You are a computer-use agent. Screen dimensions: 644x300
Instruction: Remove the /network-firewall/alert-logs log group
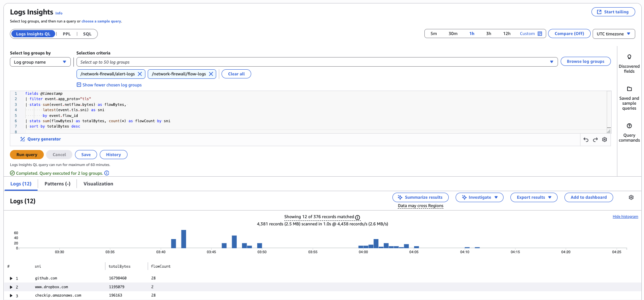click(140, 74)
